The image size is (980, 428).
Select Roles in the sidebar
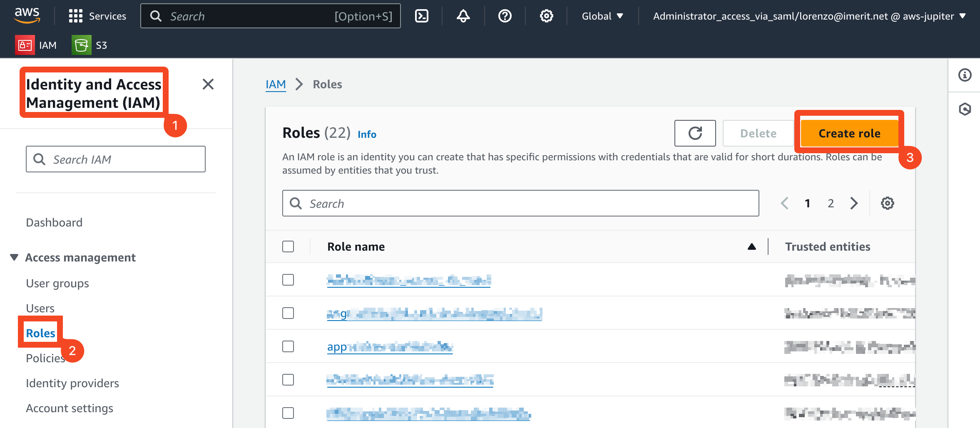click(x=40, y=333)
